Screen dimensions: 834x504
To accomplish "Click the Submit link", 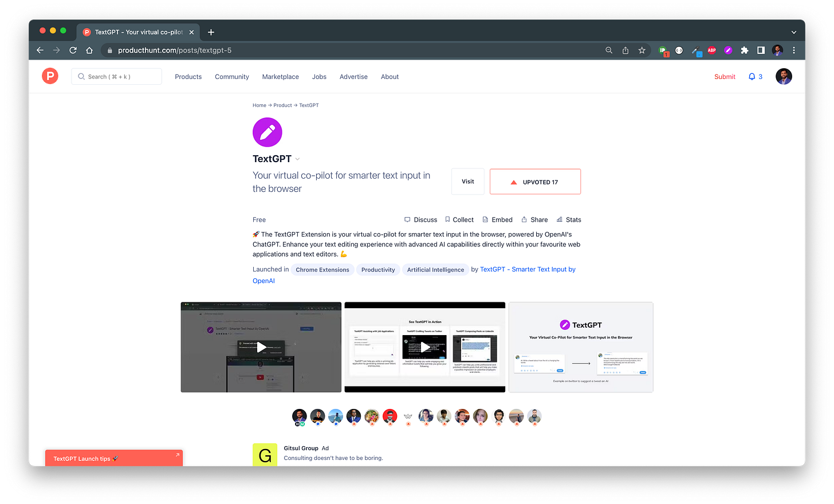I will [725, 77].
